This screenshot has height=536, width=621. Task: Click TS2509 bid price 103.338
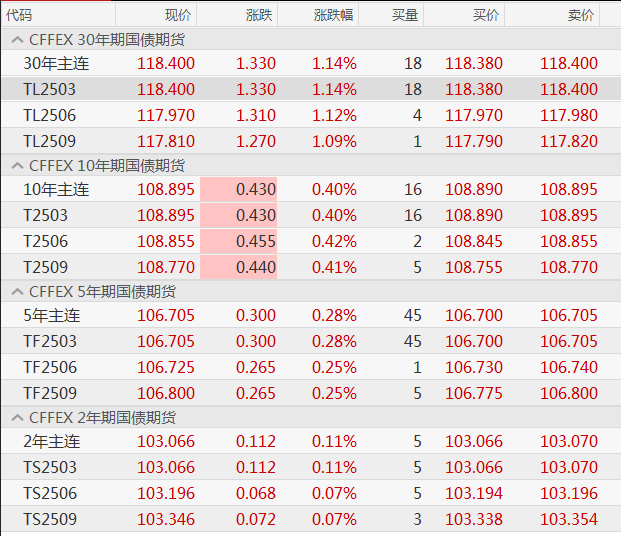[474, 519]
